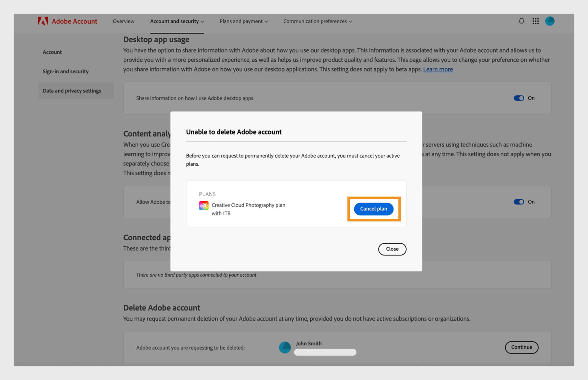Screen dimensions: 588x380
Task: Click the Cancel plan button
Action: (373, 209)
